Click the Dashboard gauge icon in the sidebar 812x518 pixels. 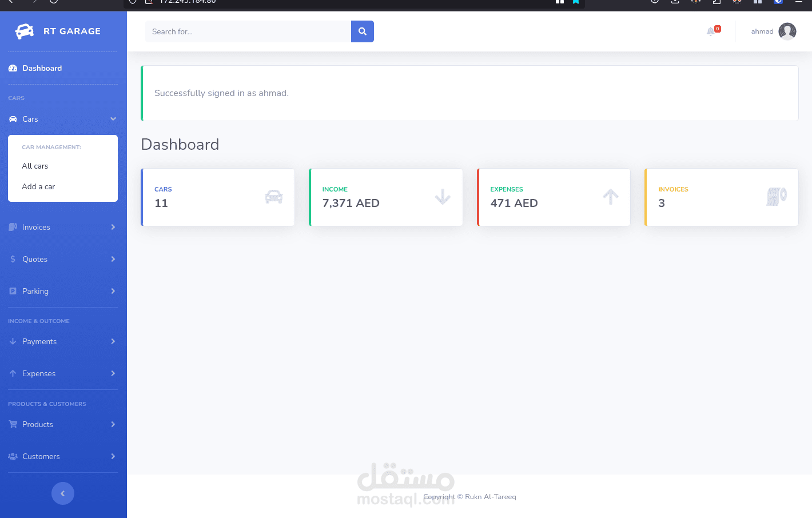point(13,68)
